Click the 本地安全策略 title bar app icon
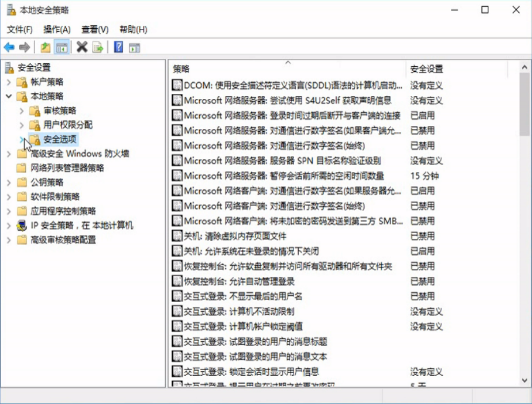The width and height of the screenshot is (532, 404). (x=11, y=10)
